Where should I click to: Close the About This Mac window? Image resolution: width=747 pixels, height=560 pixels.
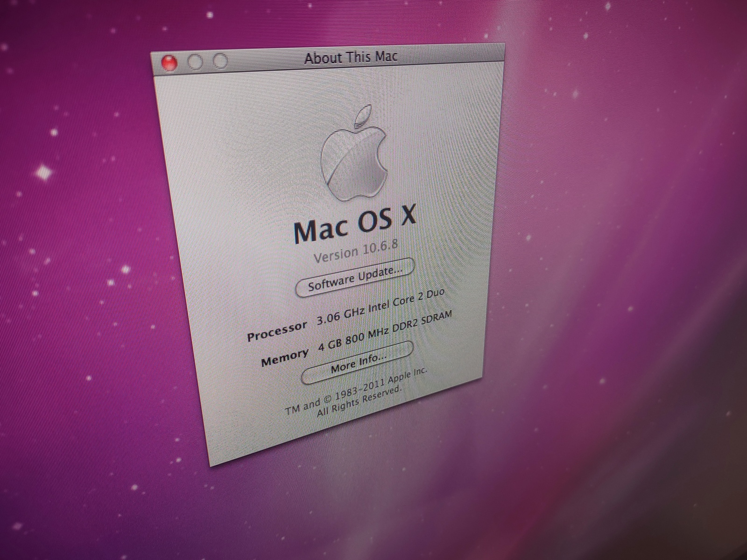[x=169, y=63]
